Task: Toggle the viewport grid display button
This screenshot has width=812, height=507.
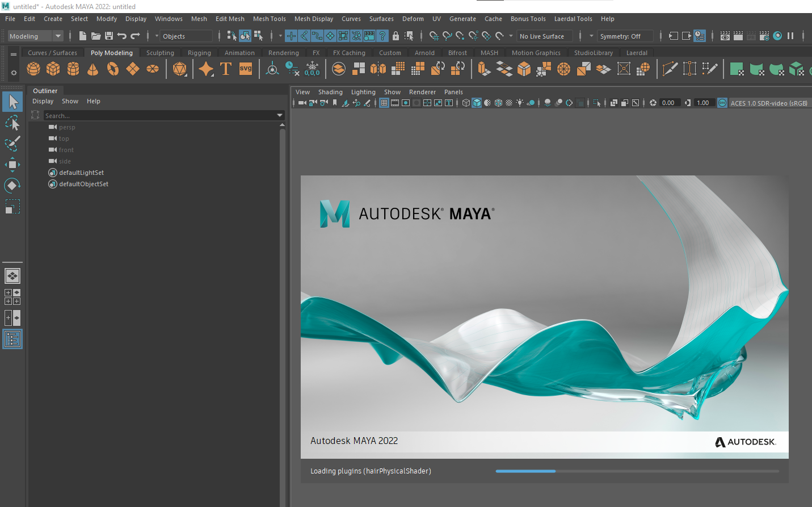Action: click(384, 103)
